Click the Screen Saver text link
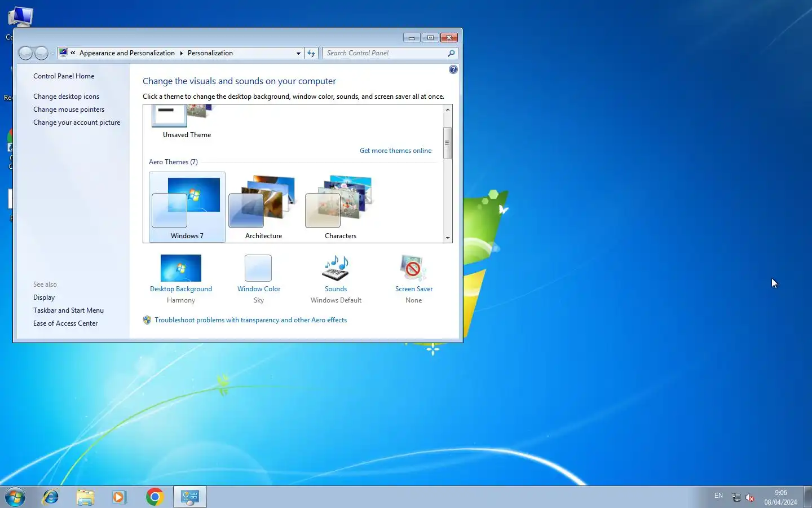812x508 pixels. [x=413, y=289]
